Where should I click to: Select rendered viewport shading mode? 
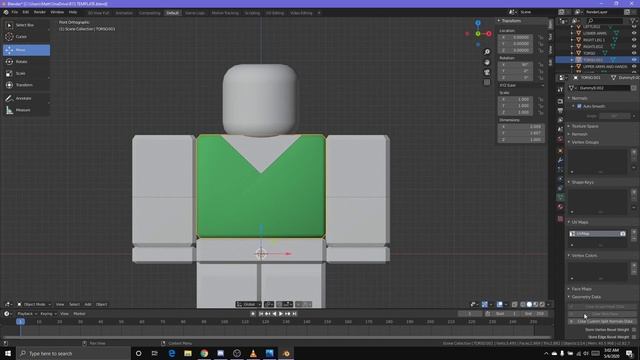pos(542,304)
